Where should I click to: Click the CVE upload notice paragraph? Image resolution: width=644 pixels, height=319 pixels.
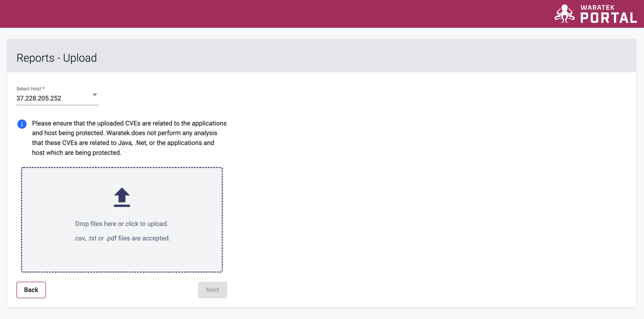tap(129, 138)
